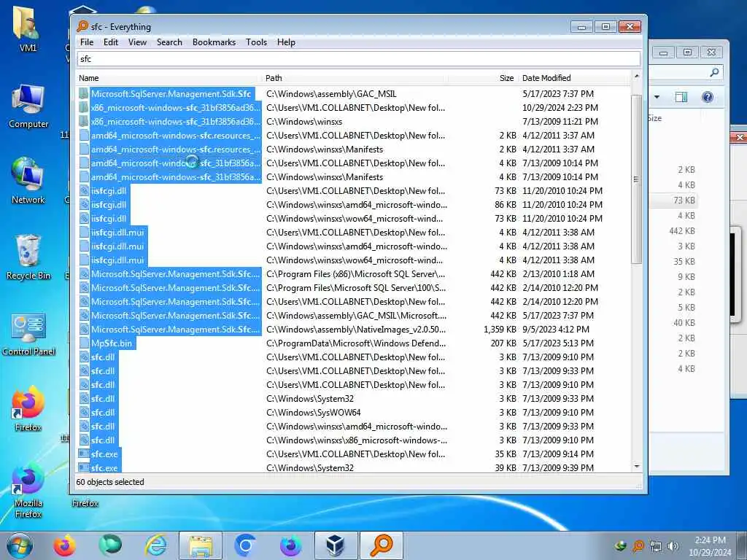Click the scrollbar down arrow in results
Viewport: 747px width, 560px height.
click(x=636, y=466)
